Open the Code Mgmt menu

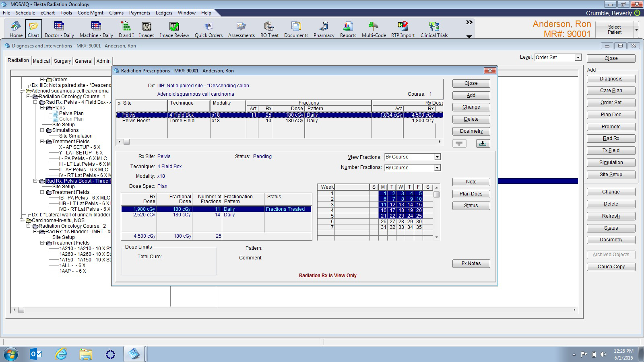(91, 13)
